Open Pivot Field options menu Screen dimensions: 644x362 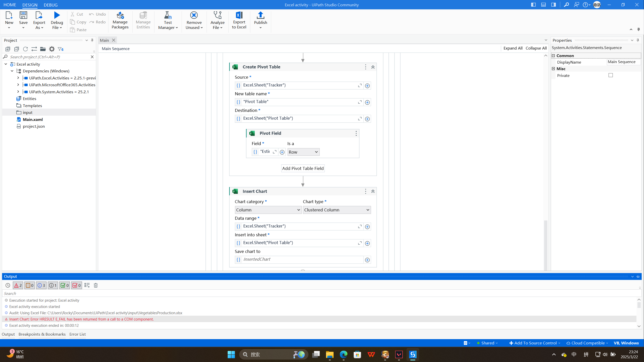tap(356, 133)
